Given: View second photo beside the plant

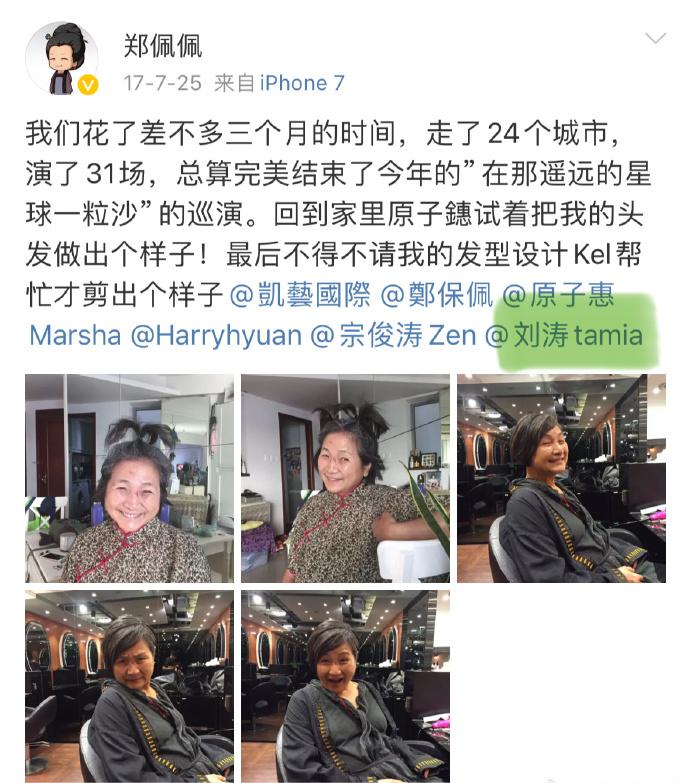Looking at the screenshot, I should pyautogui.click(x=345, y=478).
